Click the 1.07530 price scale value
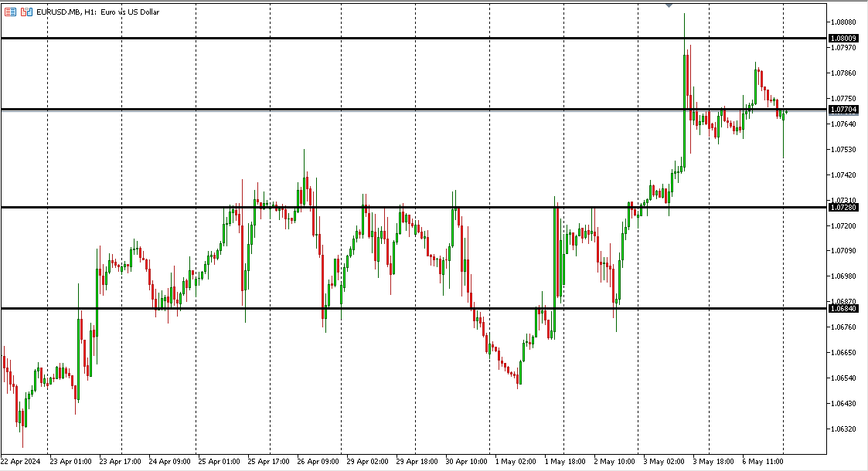Screen dimensions: 868x471 click(x=843, y=149)
